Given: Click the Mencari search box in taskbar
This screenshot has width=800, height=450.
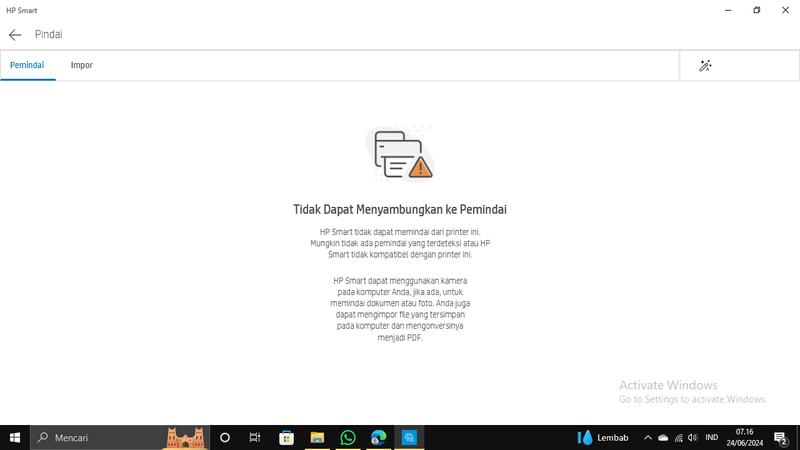Looking at the screenshot, I should coord(120,438).
